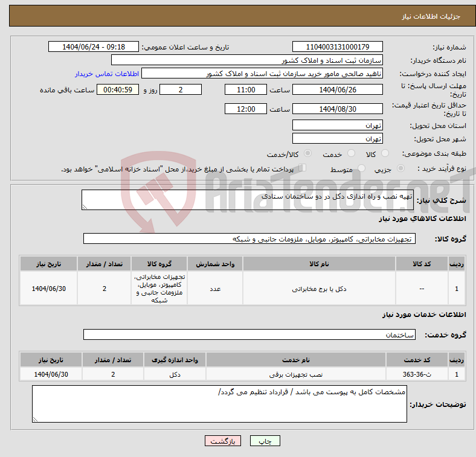
Task: Click the شماره نیاز field 1104003131000179
Action: [338, 46]
